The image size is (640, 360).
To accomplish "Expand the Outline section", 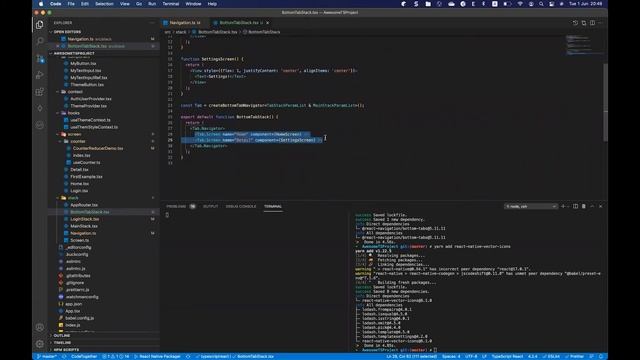I will point(62,336).
